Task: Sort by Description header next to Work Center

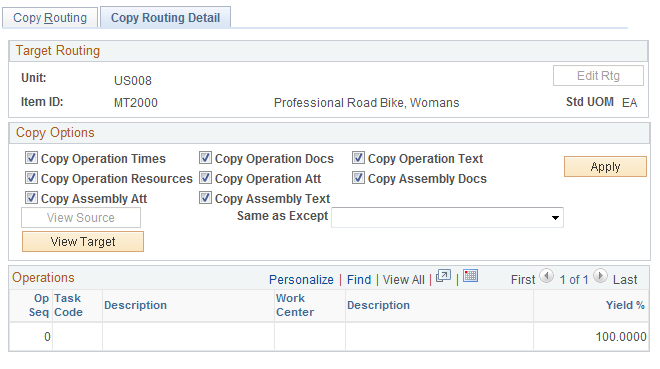Action: click(x=378, y=305)
